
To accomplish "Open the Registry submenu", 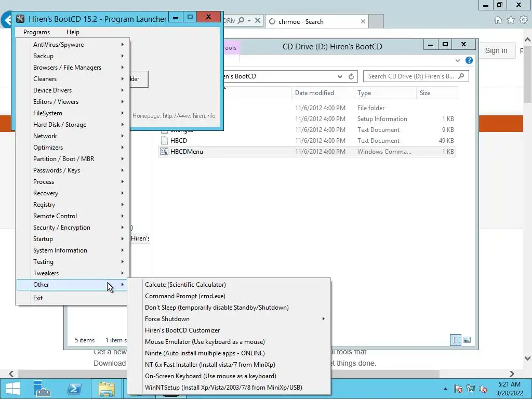I will click(72, 205).
